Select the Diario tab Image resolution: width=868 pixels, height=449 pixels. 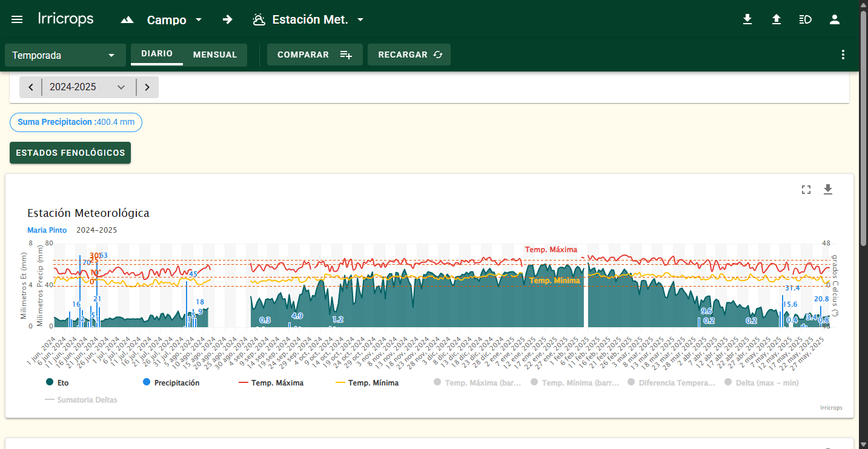157,54
